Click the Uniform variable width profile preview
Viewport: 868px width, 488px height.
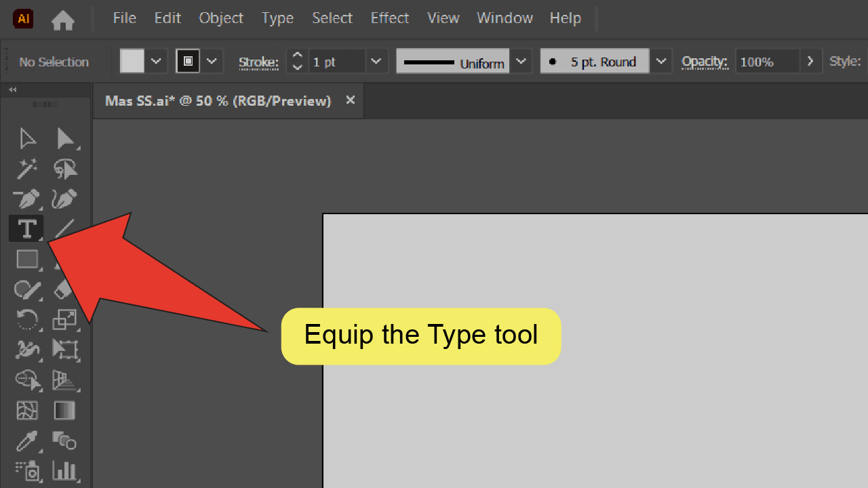coord(453,62)
